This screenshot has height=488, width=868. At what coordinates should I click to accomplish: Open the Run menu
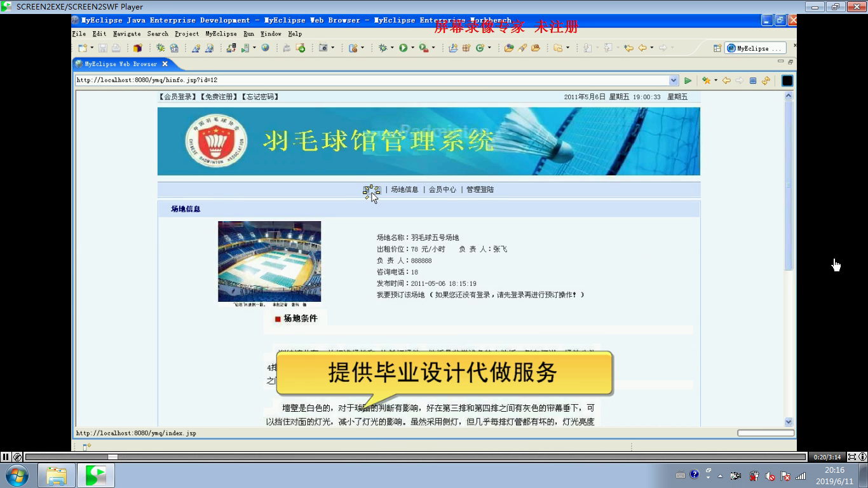248,34
